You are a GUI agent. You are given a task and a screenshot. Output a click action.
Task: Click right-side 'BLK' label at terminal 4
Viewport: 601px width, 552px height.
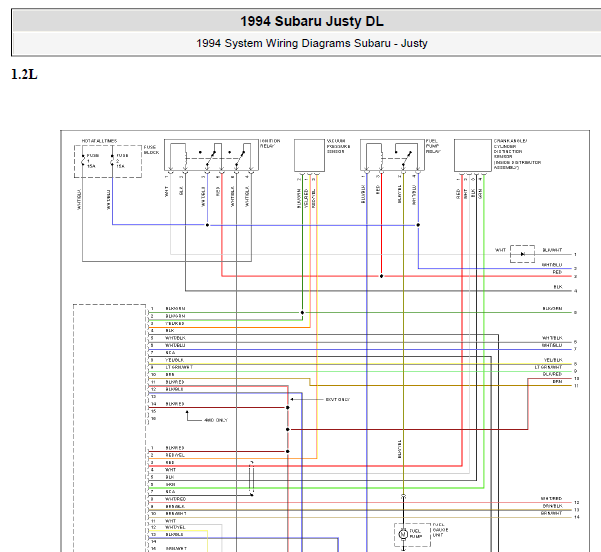point(558,287)
